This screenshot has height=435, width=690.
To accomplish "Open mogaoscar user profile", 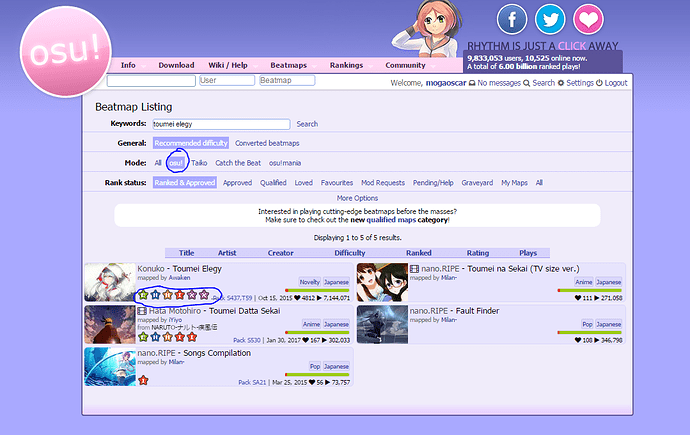I will (446, 83).
